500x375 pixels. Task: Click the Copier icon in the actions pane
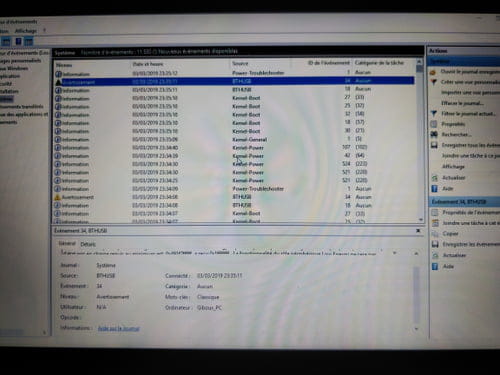[435, 234]
